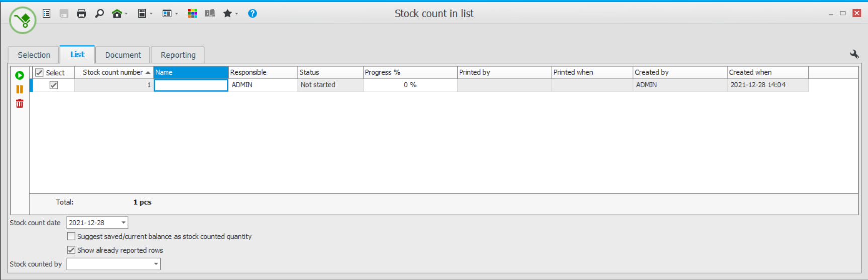
Task: Open search with the magnifier icon
Action: [99, 14]
